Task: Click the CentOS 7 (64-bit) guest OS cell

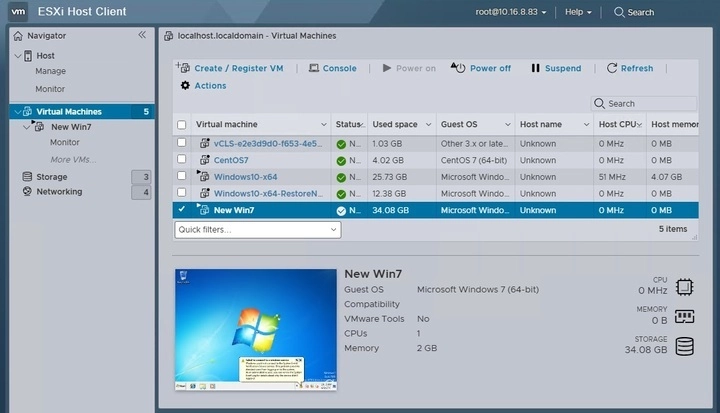Action: click(x=474, y=160)
